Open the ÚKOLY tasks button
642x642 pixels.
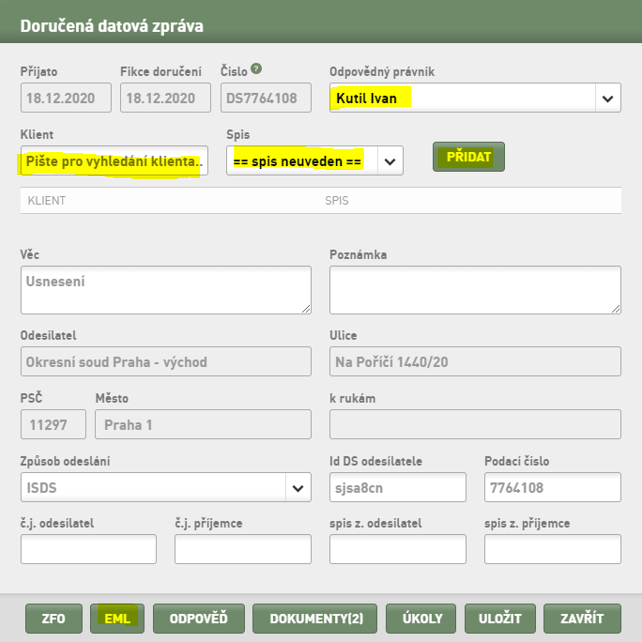[x=421, y=618]
